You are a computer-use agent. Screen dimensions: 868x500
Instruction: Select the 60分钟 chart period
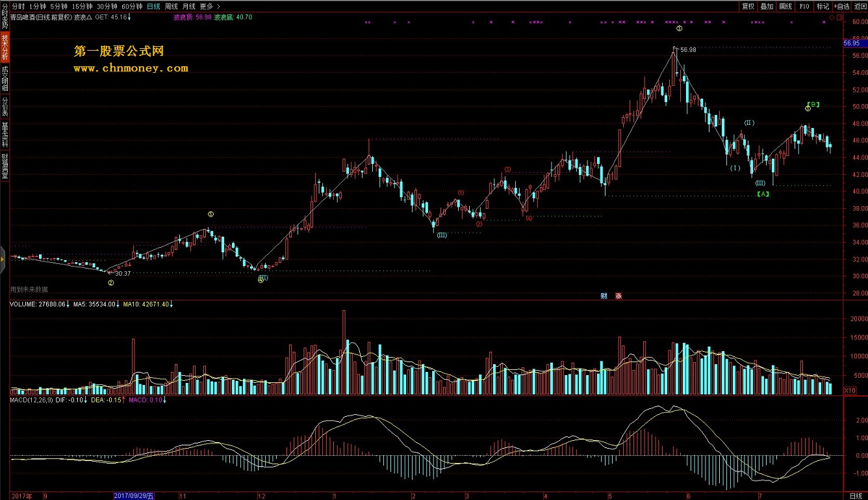[x=133, y=6]
